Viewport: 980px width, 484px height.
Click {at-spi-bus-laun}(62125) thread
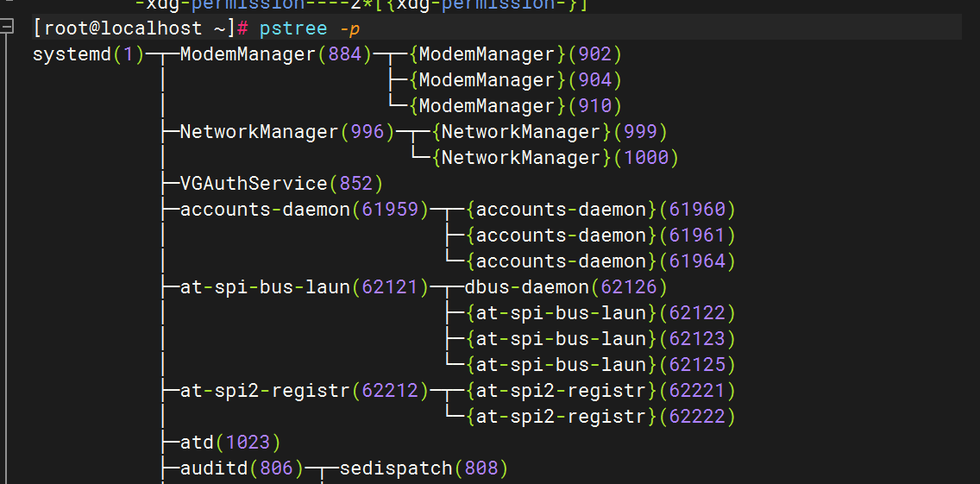tap(601, 365)
